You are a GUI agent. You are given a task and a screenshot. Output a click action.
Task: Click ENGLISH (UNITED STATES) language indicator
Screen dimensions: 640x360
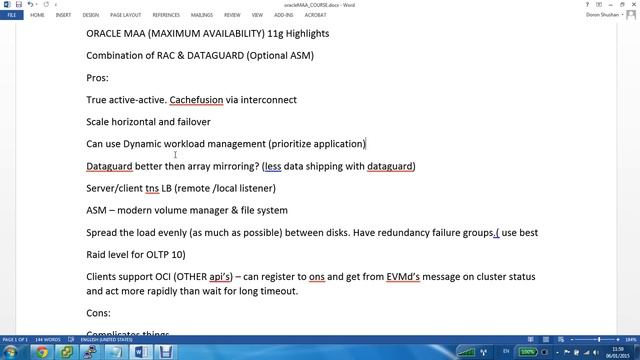[x=106, y=340]
